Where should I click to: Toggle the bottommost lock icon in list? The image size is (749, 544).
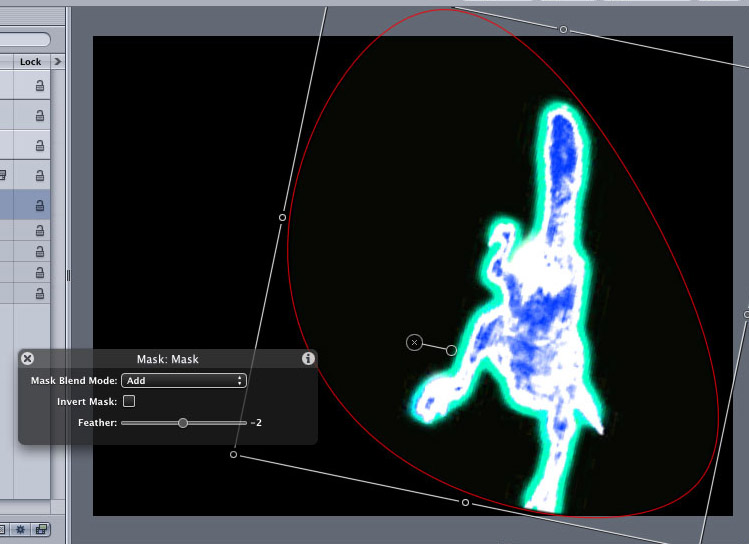[x=40, y=293]
